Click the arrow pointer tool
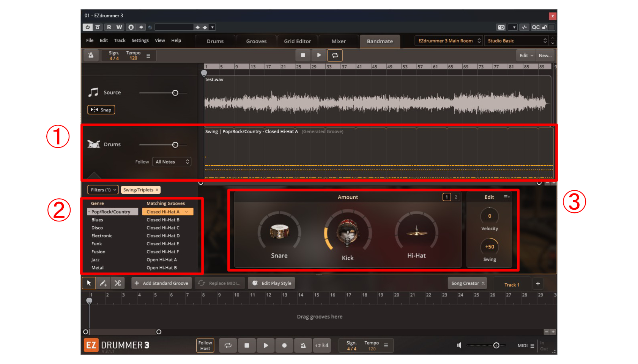 point(89,283)
